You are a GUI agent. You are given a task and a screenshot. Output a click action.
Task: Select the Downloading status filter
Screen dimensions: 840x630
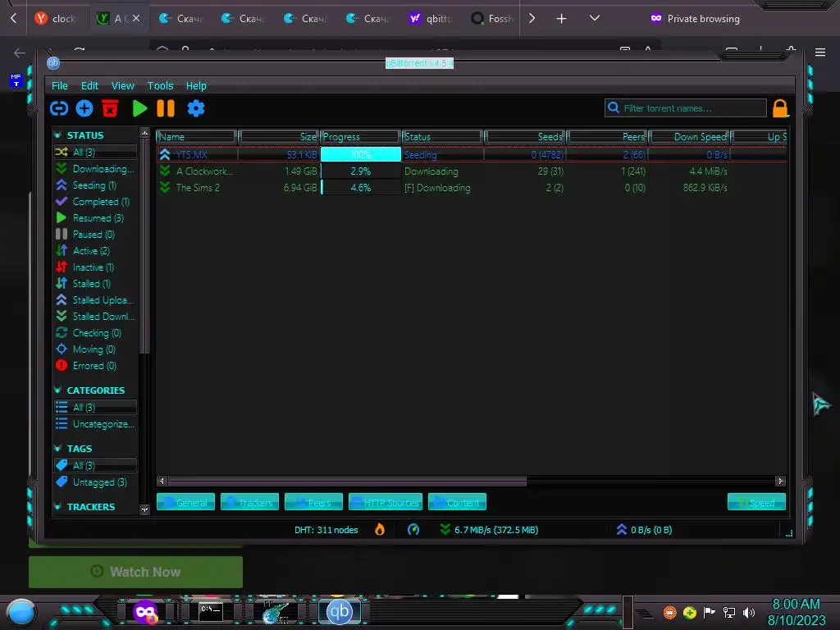tap(95, 169)
